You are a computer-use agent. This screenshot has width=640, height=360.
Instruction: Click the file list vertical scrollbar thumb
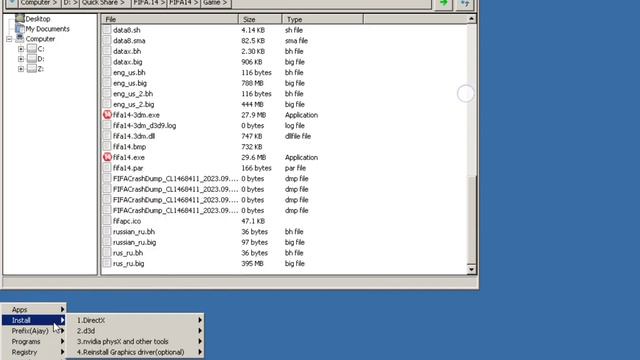(471, 220)
